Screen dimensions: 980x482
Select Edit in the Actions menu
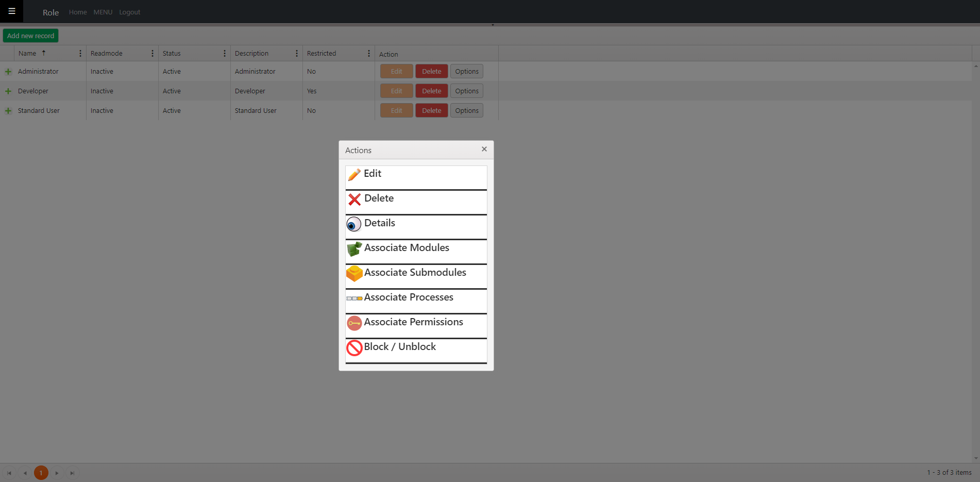coord(416,177)
